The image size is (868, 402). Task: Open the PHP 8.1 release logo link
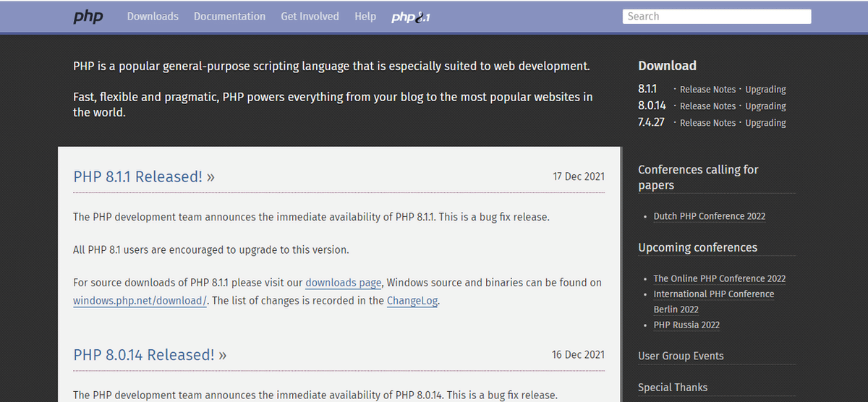pyautogui.click(x=410, y=17)
